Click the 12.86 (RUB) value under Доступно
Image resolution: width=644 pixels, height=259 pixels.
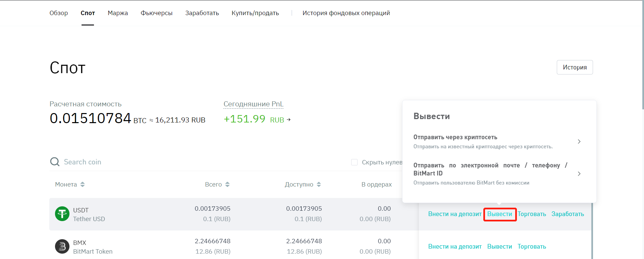(304, 252)
